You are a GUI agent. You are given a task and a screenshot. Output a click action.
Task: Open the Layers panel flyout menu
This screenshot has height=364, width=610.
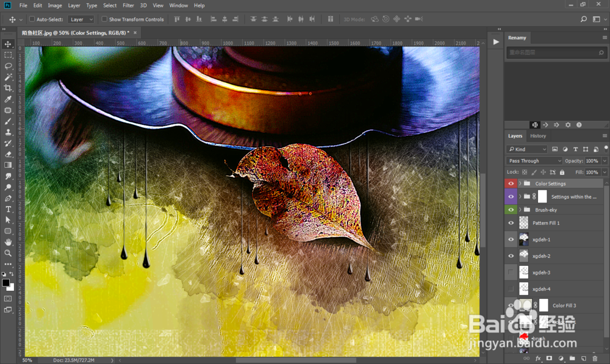(x=605, y=136)
